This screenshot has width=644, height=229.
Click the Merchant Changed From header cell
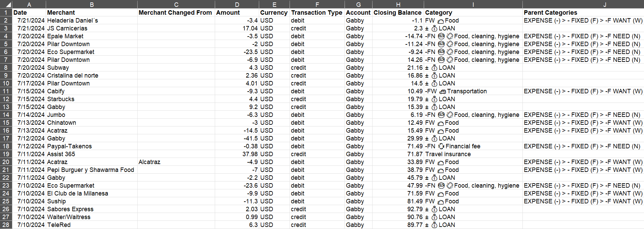pyautogui.click(x=175, y=13)
